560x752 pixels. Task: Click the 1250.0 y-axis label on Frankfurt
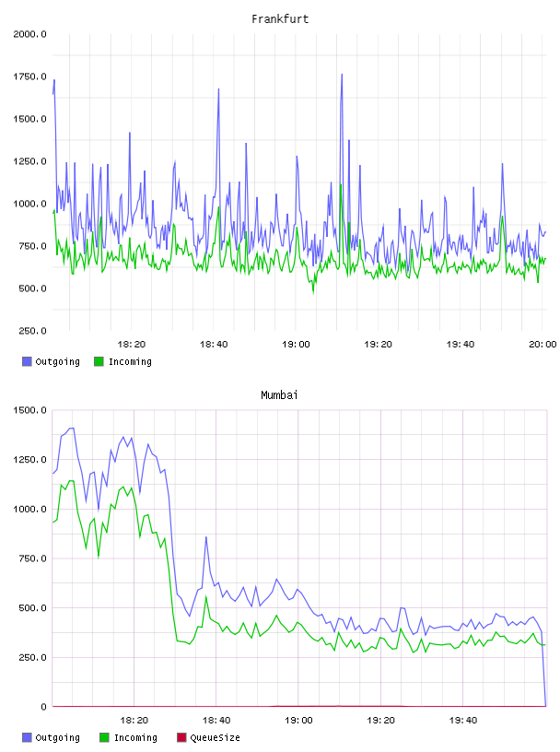coord(29,161)
